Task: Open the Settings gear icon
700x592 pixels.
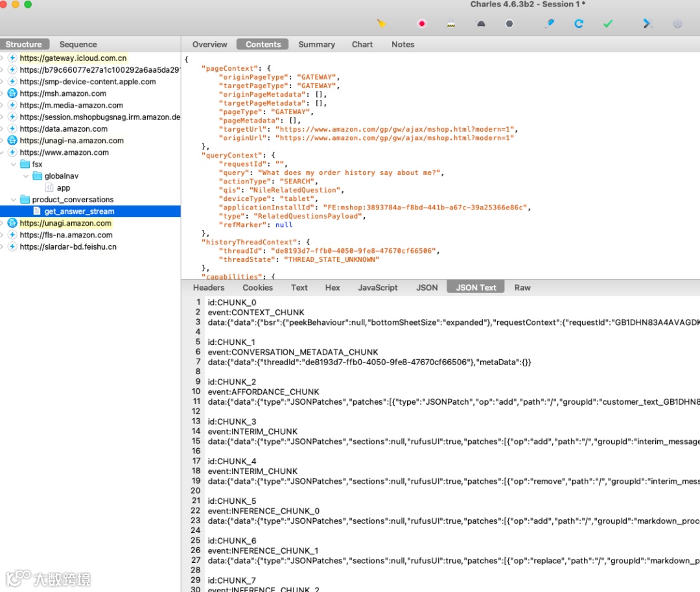Action: tap(677, 24)
